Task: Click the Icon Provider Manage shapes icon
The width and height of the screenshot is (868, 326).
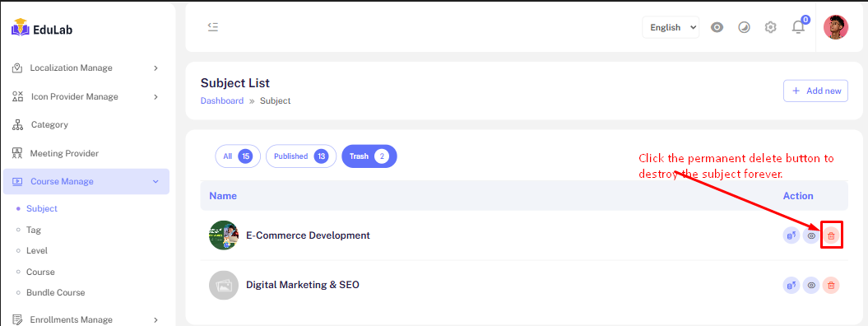Action: point(18,97)
